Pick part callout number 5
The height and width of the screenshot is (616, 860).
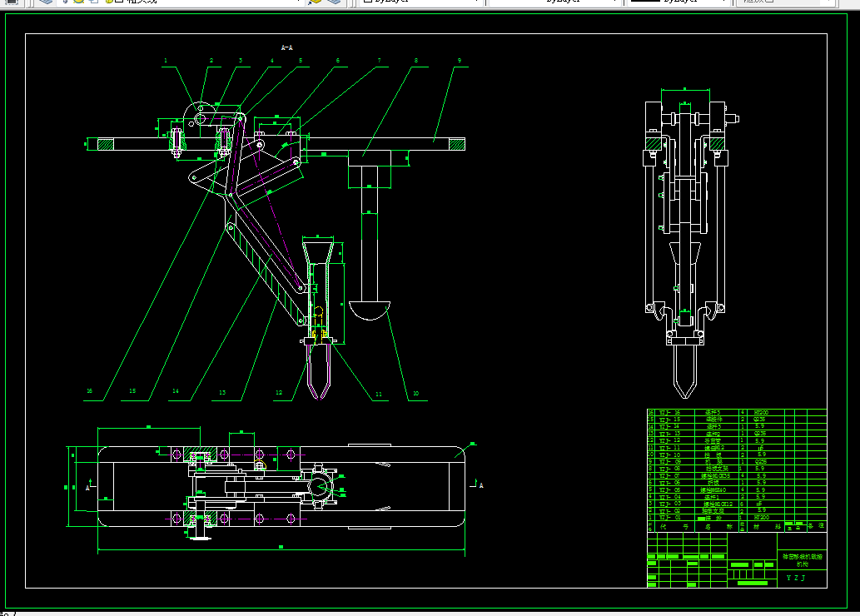pyautogui.click(x=300, y=61)
